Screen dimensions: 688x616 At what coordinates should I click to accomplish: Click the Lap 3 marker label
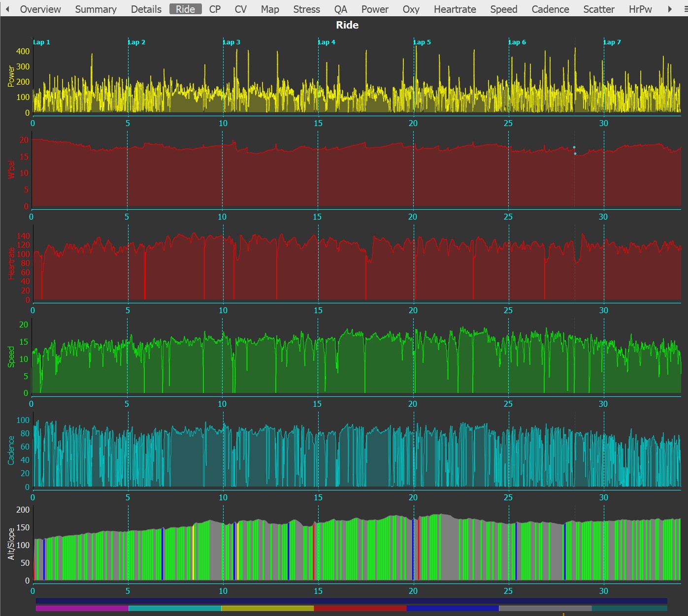[231, 42]
